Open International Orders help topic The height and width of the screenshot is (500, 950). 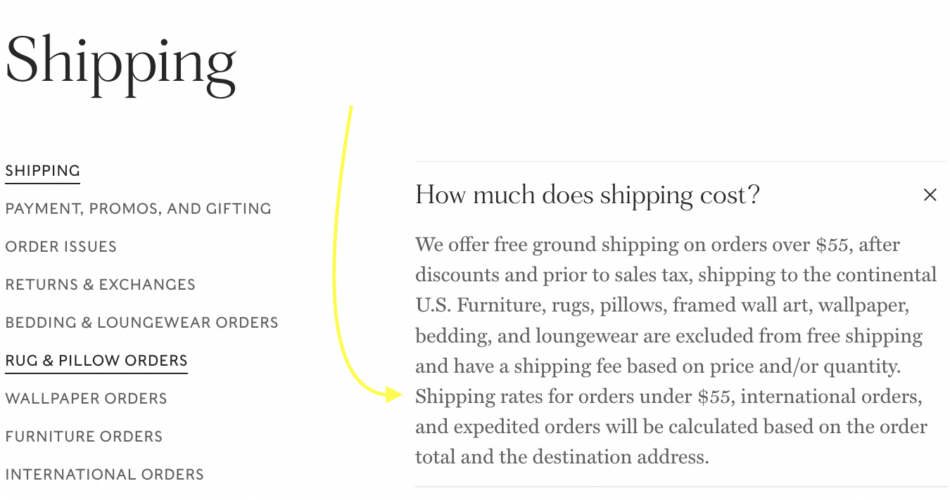click(x=104, y=475)
